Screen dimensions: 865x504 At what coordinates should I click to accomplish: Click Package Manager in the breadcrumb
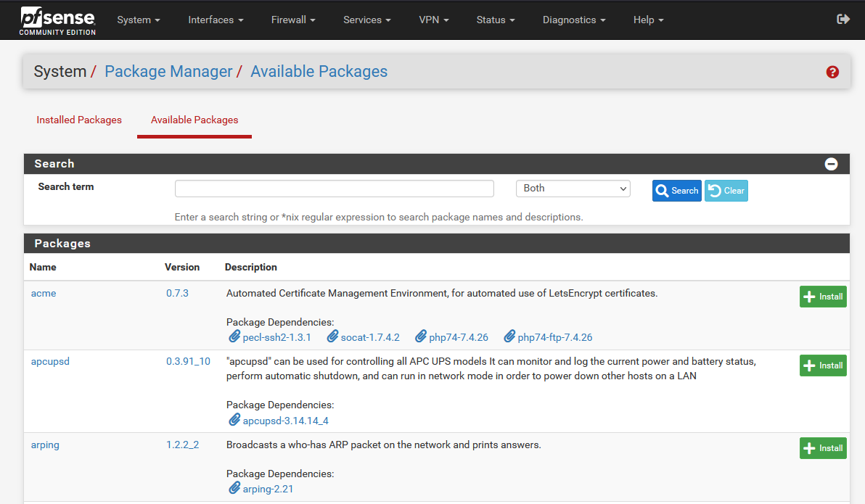click(x=168, y=72)
